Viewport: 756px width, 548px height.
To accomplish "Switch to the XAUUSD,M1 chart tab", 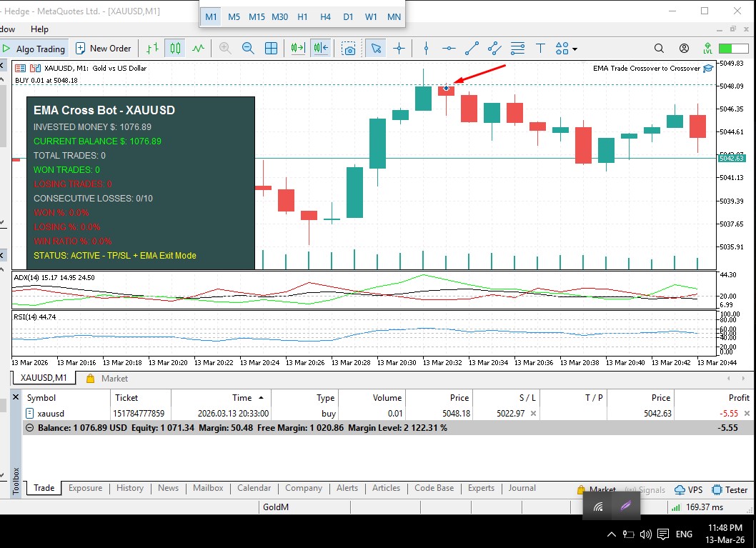I will (x=44, y=378).
